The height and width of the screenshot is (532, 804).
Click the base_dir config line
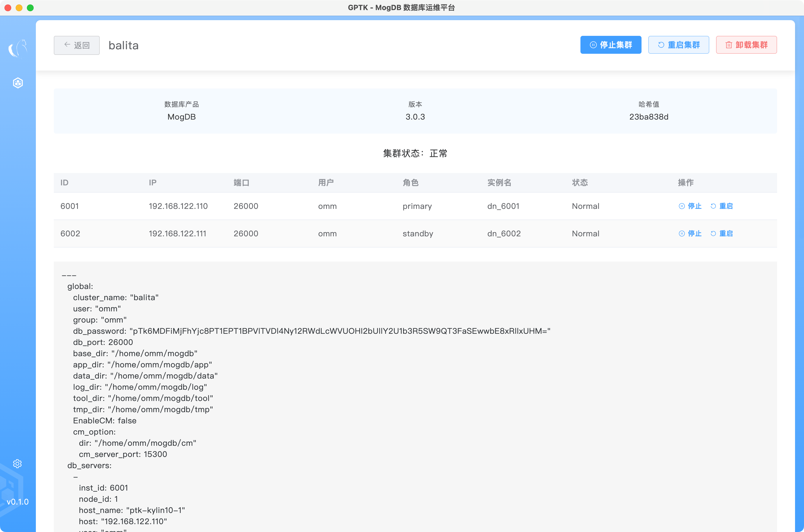[x=135, y=354]
